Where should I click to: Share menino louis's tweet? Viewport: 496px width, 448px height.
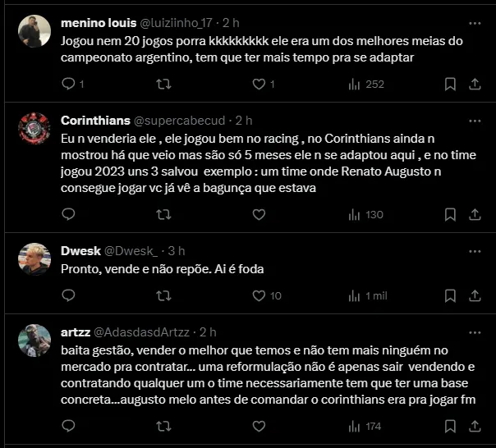[475, 84]
